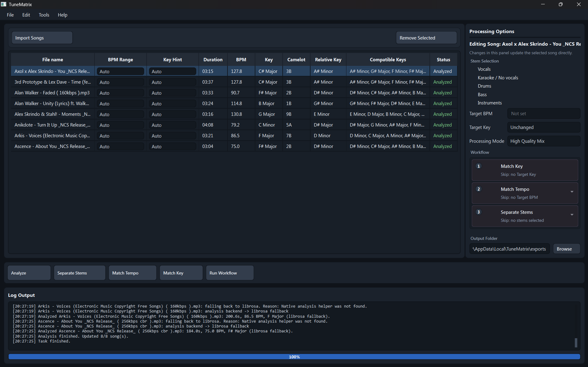Click the '7B' Camelot cell
Screen dimensions: 588x367
click(x=296, y=135)
